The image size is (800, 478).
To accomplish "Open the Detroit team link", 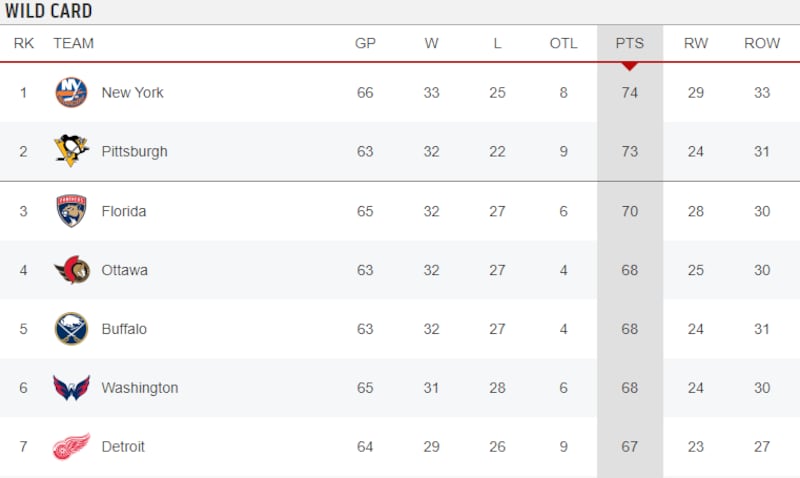I will pyautogui.click(x=123, y=447).
